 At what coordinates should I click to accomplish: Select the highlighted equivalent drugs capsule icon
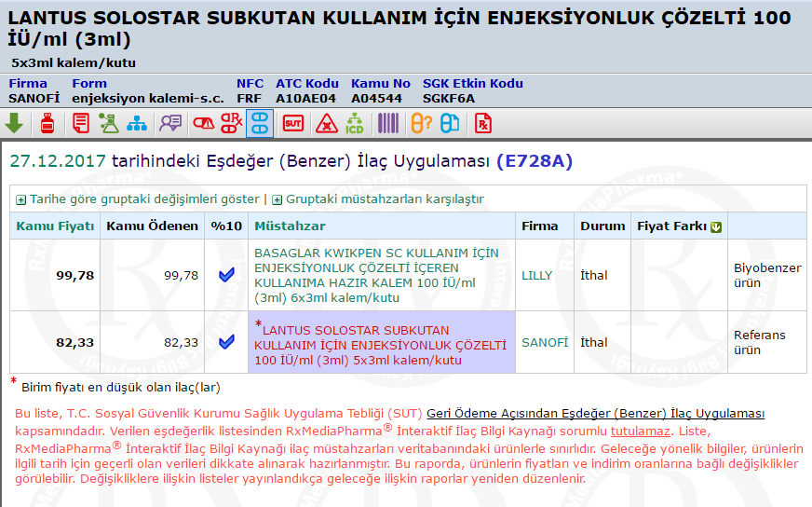(x=260, y=123)
